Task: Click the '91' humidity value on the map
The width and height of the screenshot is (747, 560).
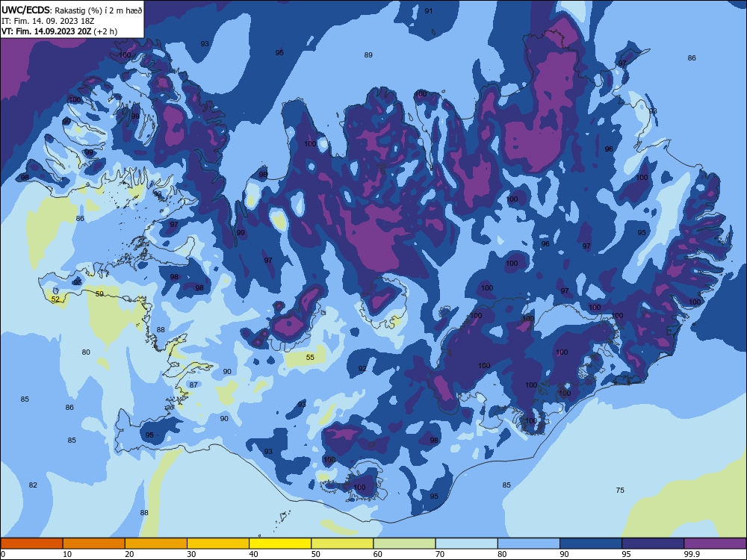Action: point(429,10)
